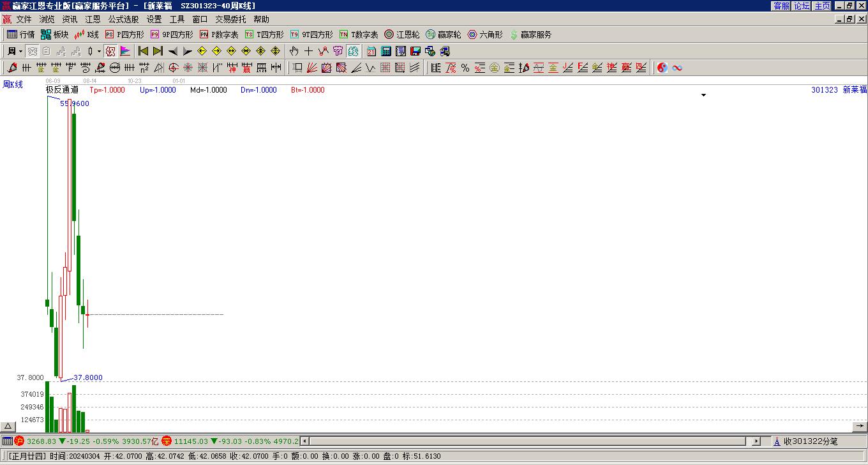This screenshot has width=868, height=465.
Task: Click the percent sign drawing tool
Action: point(465,68)
